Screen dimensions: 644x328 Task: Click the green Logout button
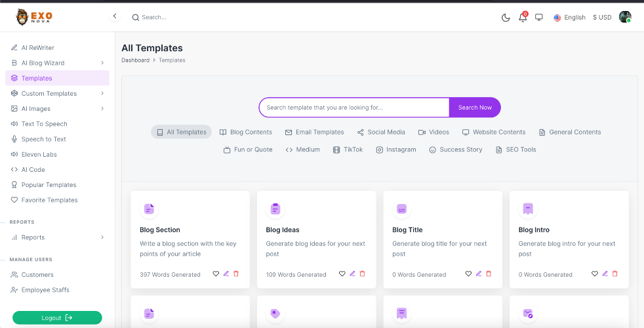coord(57,318)
